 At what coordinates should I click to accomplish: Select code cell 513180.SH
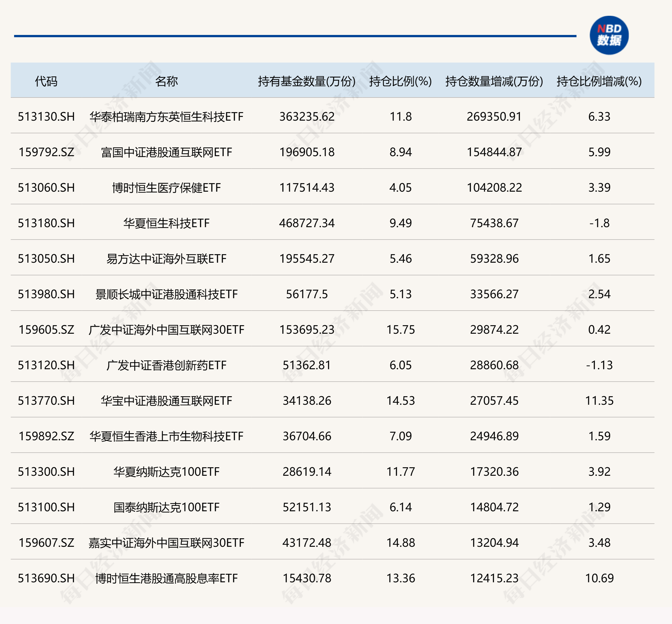click(46, 223)
